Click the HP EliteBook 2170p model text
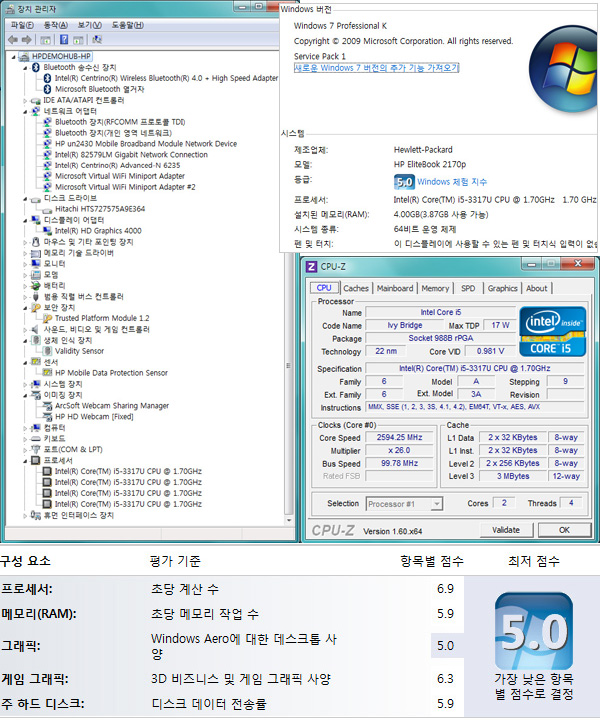Viewport: 600px width, 720px height. coord(430,164)
